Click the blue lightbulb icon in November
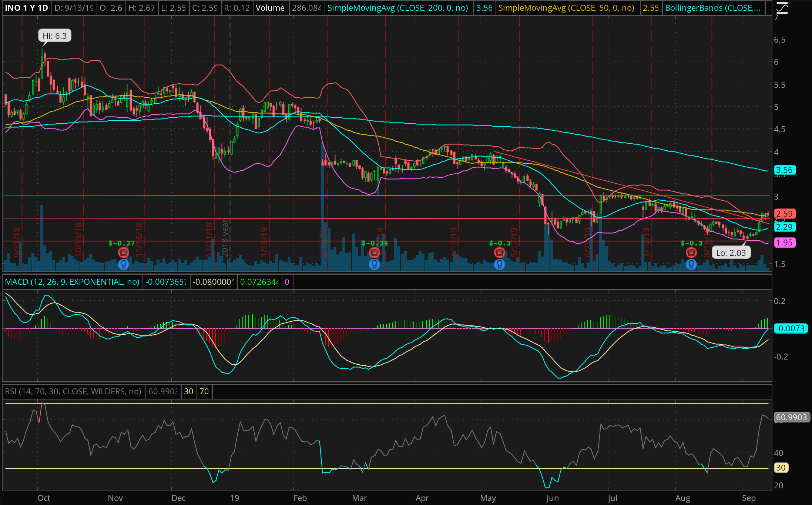The image size is (812, 505). tap(123, 264)
